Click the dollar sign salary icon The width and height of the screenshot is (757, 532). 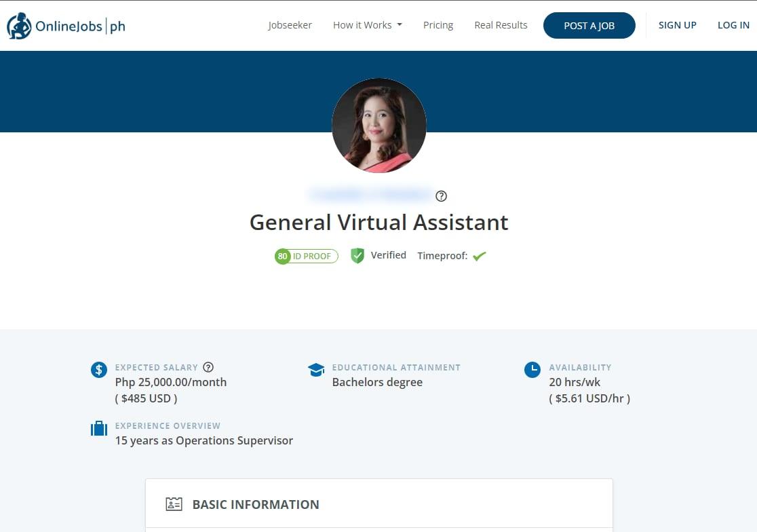tap(99, 370)
